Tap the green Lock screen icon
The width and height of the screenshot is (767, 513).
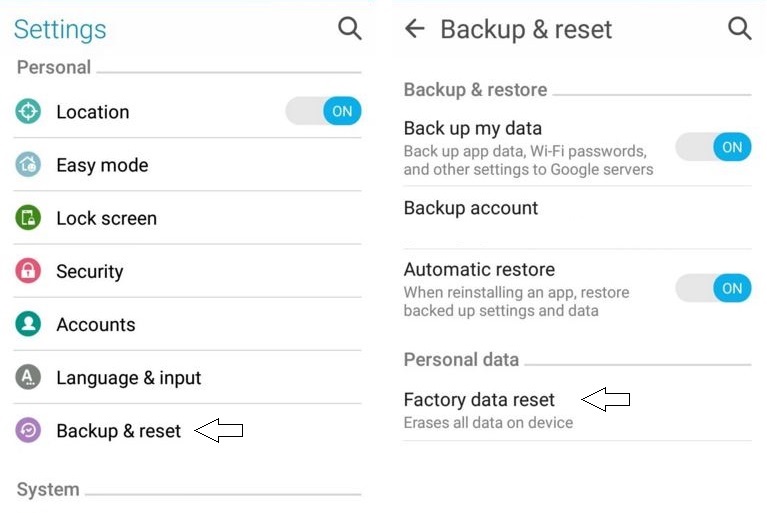(28, 218)
